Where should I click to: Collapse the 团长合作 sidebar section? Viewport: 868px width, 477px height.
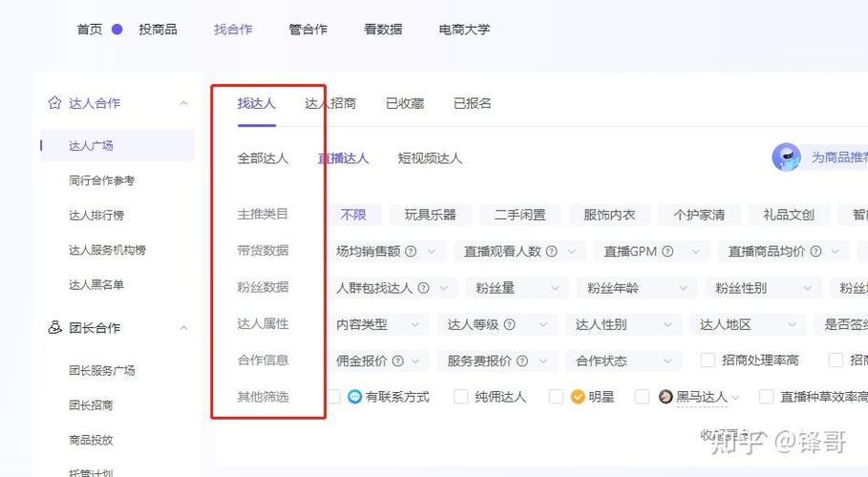pyautogui.click(x=183, y=327)
